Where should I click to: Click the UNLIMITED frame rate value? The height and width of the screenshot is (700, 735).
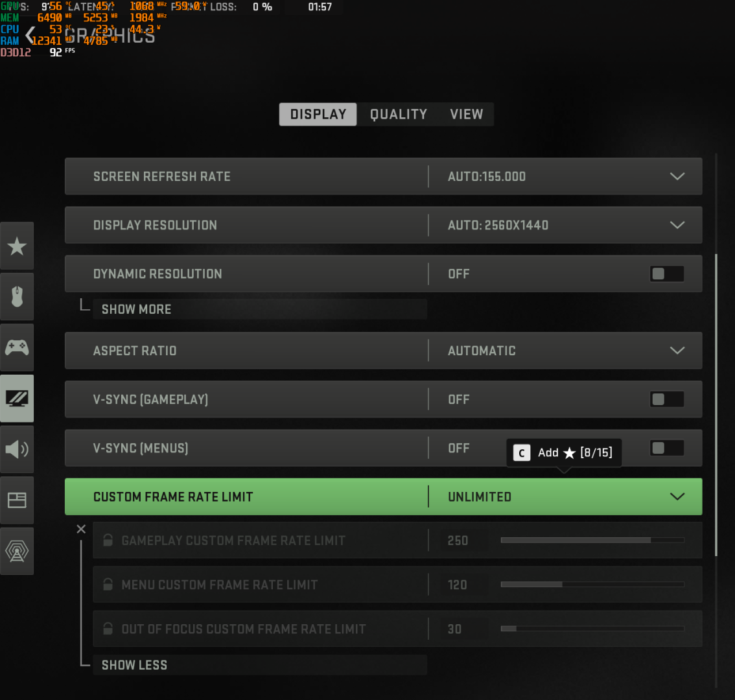click(x=480, y=496)
